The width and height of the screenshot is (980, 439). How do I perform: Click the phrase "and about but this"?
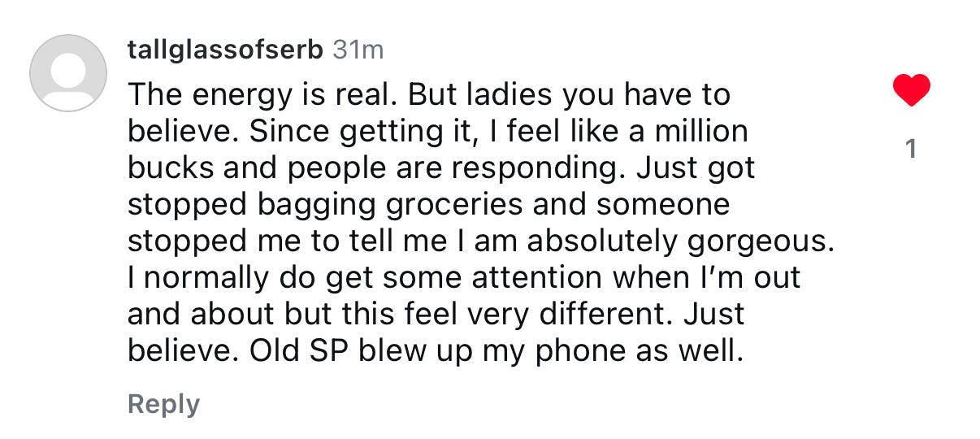(x=276, y=315)
